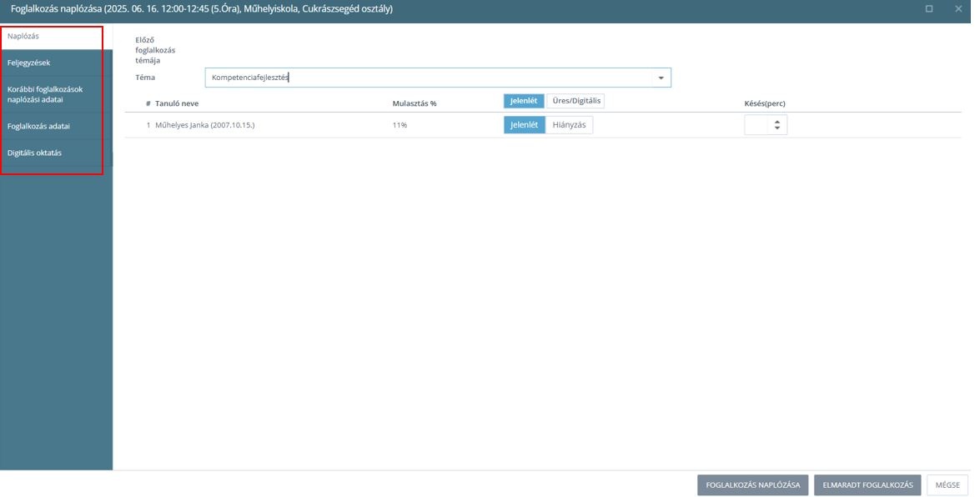This screenshot has width=980, height=497.
Task: Mark Műhelyes Janka as Hiányzás
Action: click(570, 125)
